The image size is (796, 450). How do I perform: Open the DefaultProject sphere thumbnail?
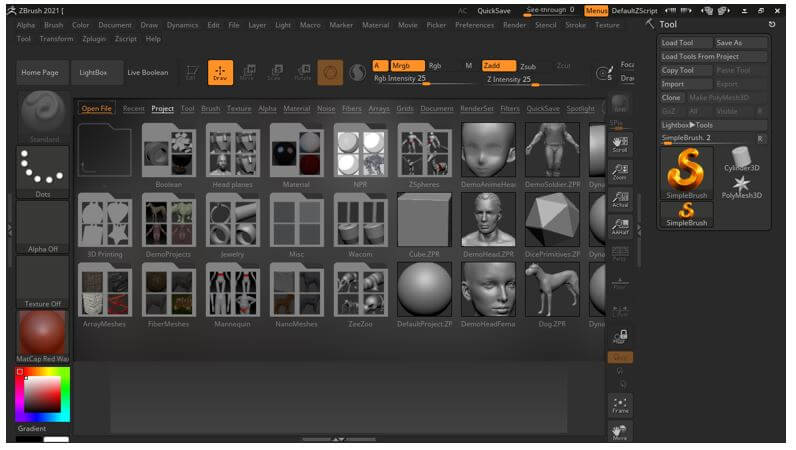(424, 295)
